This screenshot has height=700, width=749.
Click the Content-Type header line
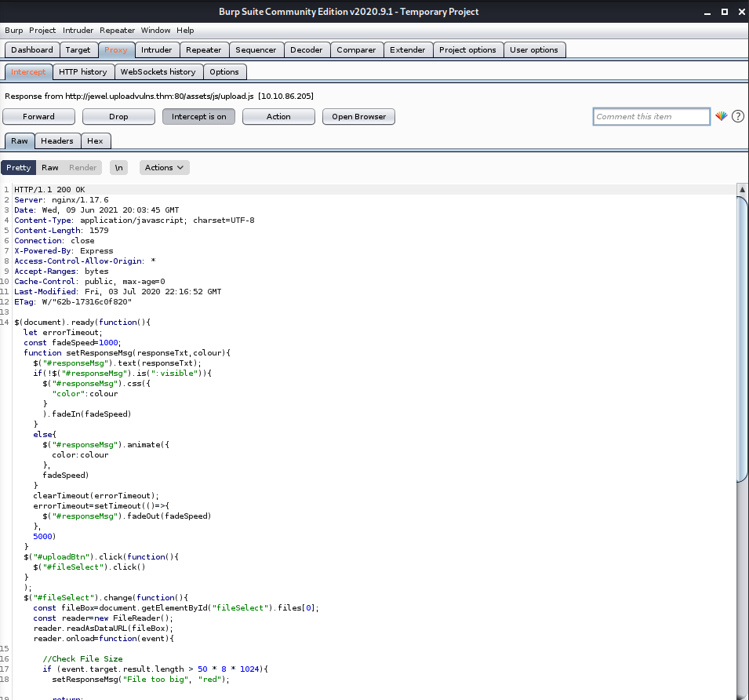click(134, 221)
